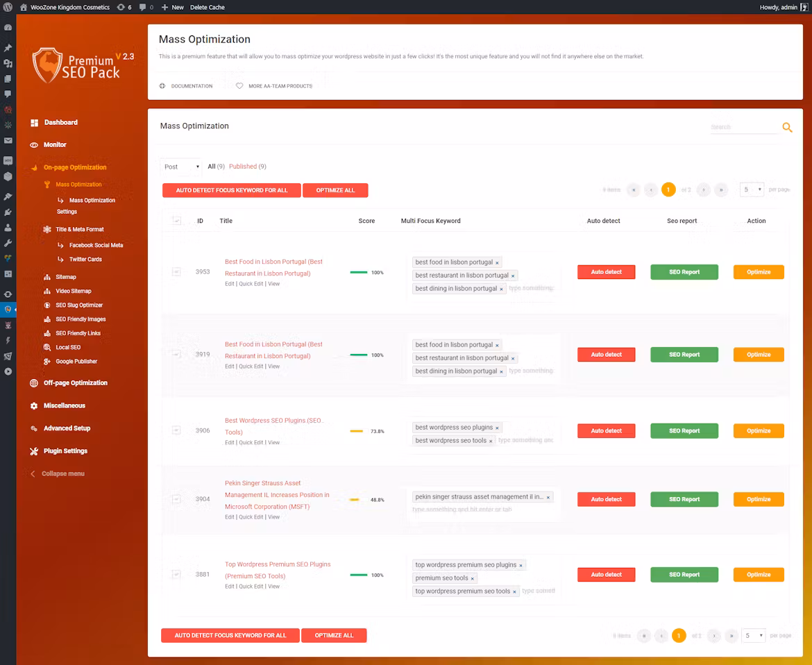
Task: Remove 'best wordpress seo tools' keyword tag
Action: pos(491,441)
